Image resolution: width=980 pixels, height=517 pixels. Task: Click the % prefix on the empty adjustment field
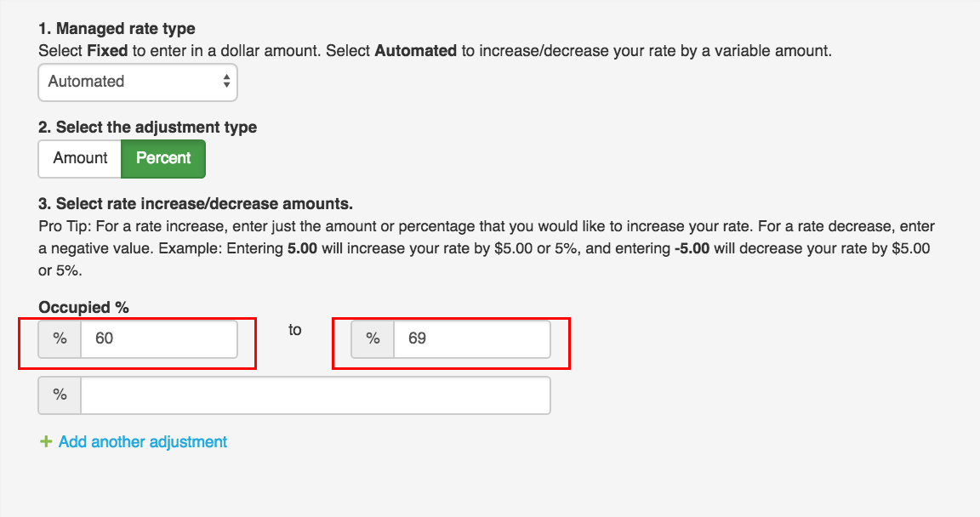point(59,394)
